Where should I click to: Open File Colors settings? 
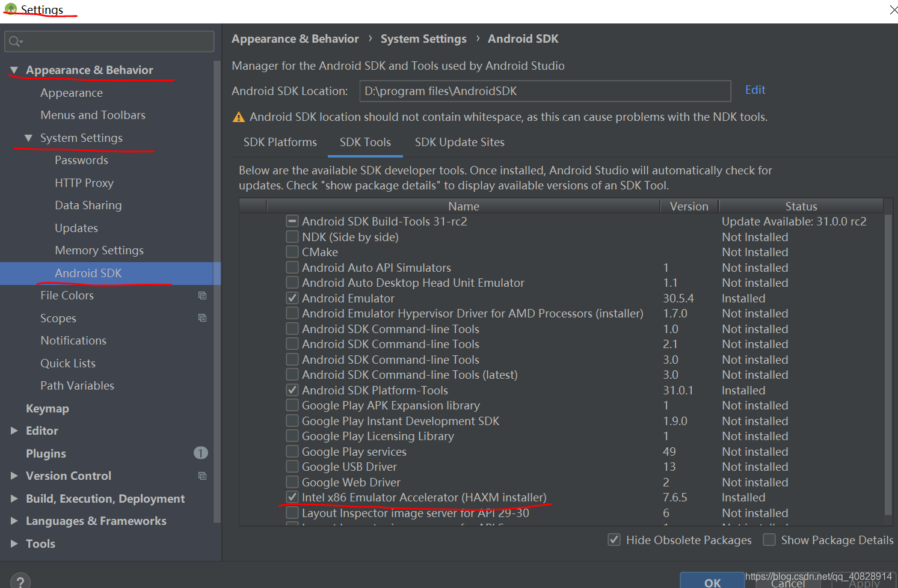pyautogui.click(x=67, y=296)
